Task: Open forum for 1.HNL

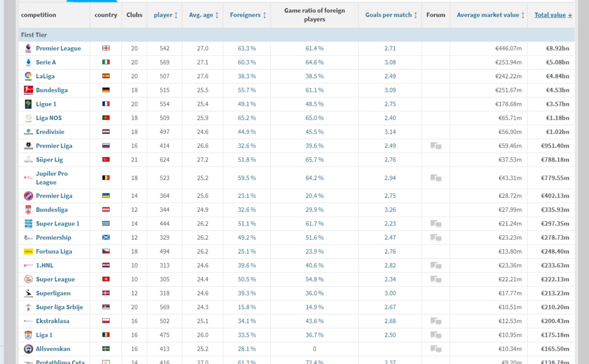Action: point(436,266)
